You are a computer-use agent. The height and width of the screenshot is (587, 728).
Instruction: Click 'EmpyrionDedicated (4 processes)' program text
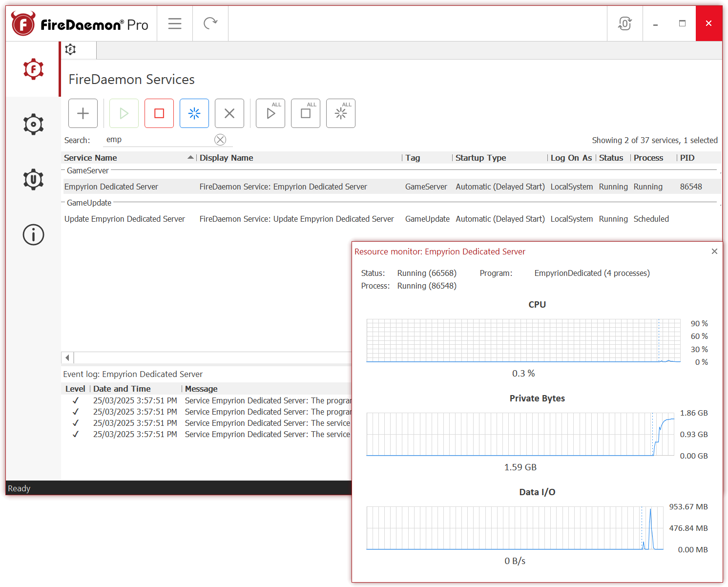[x=592, y=273]
